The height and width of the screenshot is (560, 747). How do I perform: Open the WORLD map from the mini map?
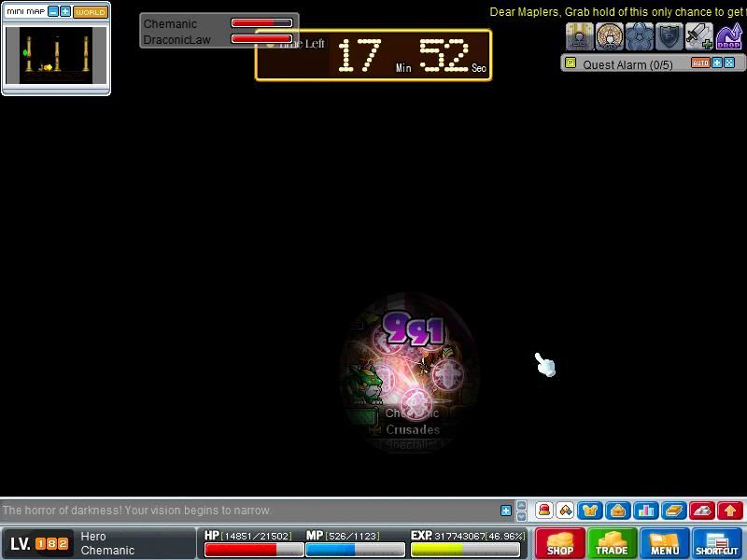pyautogui.click(x=91, y=12)
